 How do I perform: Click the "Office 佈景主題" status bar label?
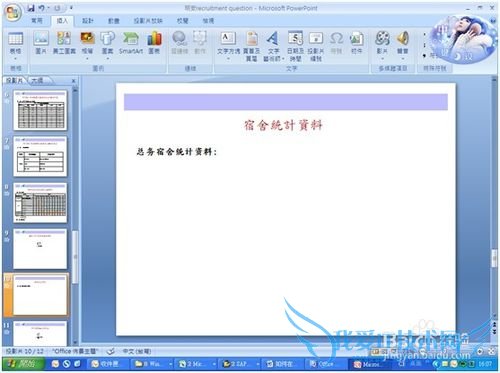(x=75, y=351)
